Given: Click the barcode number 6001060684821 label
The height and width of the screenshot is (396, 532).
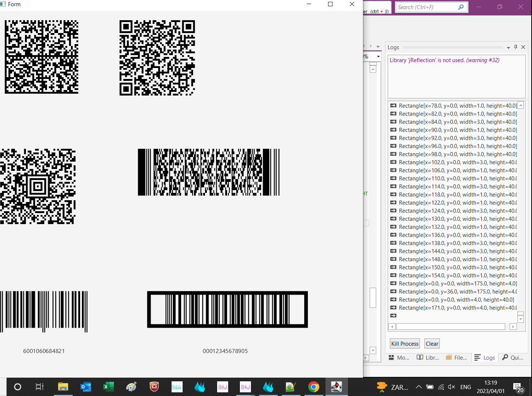Looking at the screenshot, I should 44,351.
